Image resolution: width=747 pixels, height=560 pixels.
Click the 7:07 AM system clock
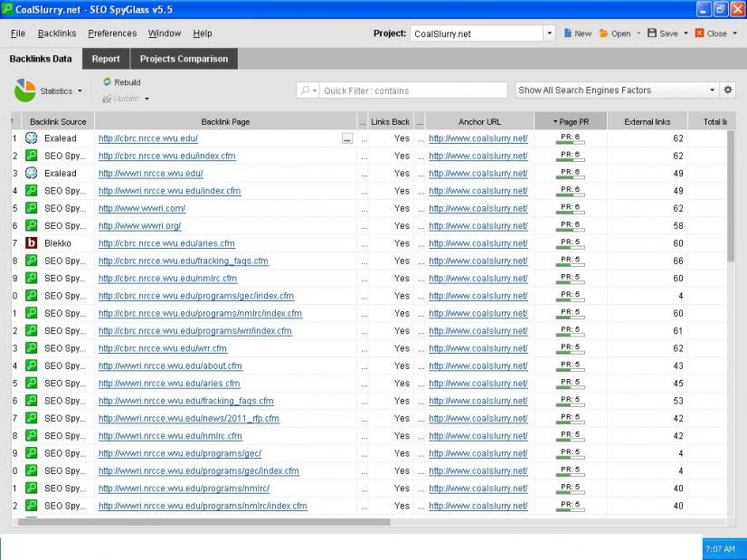720,549
